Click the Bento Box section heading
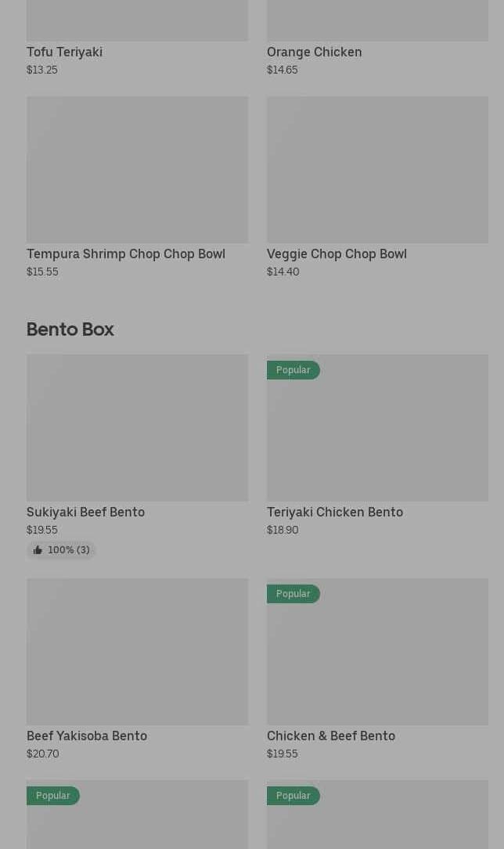This screenshot has height=849, width=504. (x=70, y=329)
